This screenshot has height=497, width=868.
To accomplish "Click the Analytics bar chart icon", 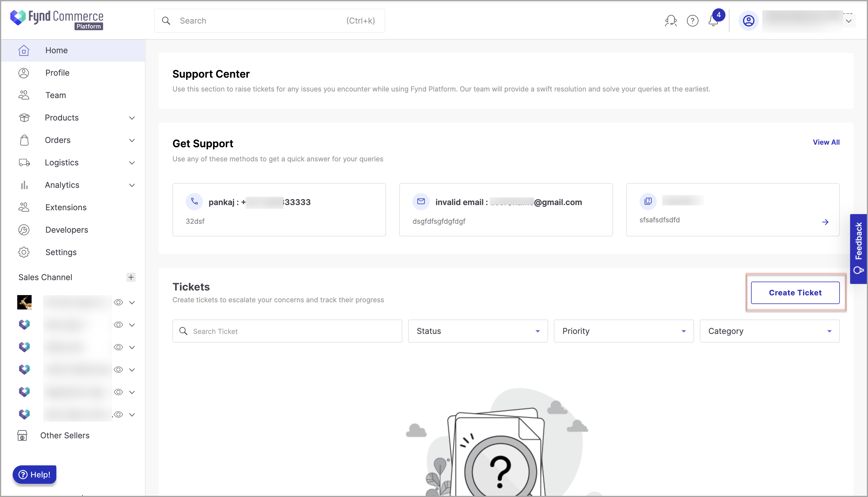I will pyautogui.click(x=24, y=185).
